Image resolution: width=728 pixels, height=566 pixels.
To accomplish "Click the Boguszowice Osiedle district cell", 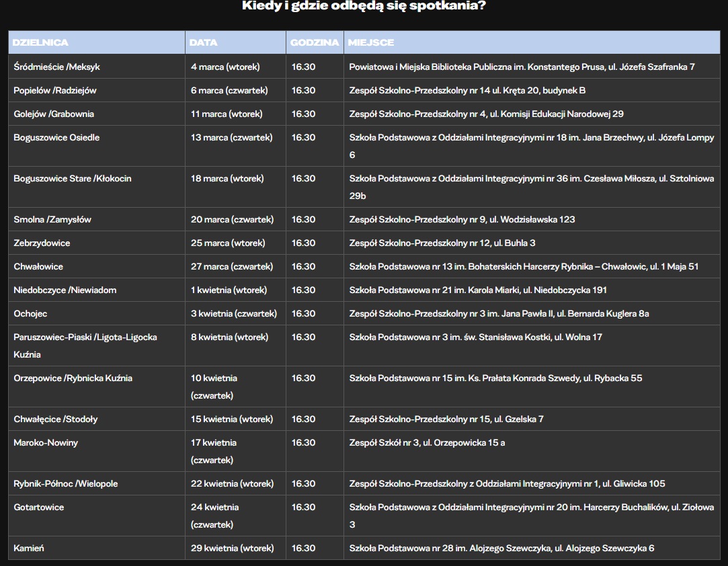I will 56,138.
